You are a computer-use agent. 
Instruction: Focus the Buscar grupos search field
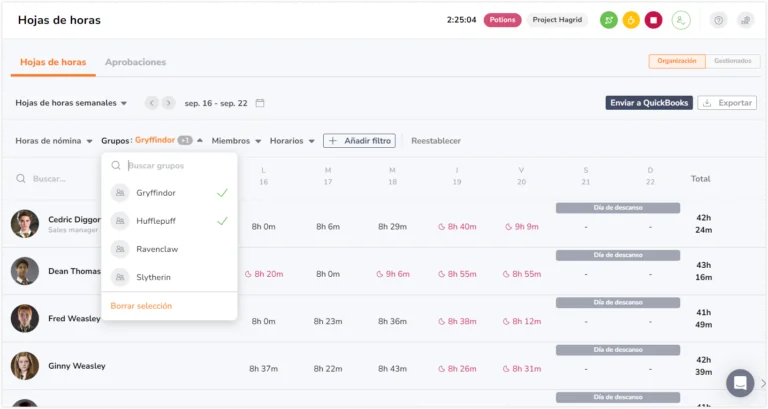[169, 166]
